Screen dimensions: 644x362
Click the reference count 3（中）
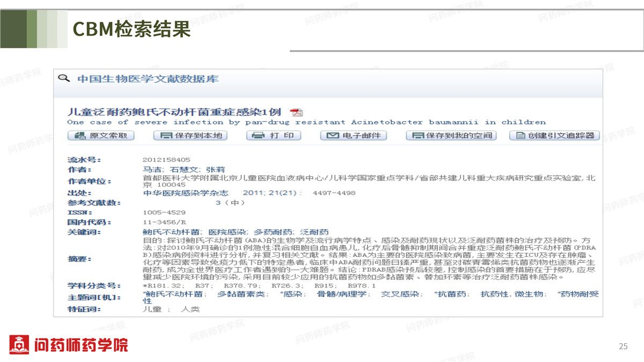point(230,203)
